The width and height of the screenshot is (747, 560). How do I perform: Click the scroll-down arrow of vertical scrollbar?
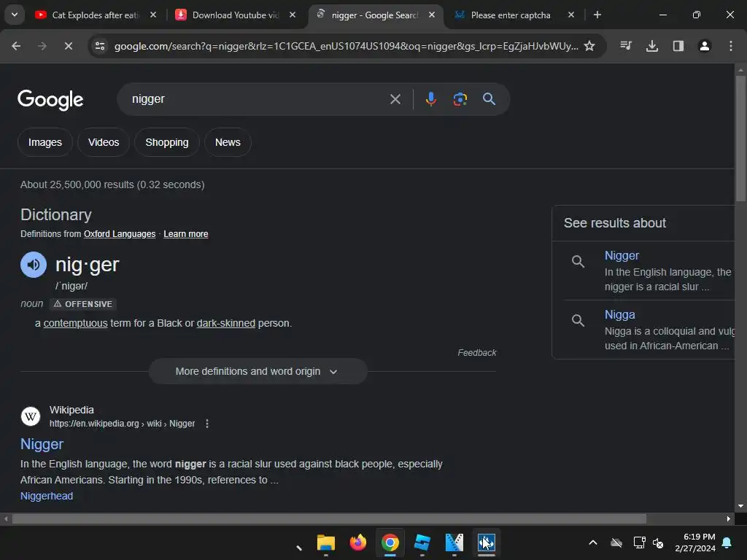click(x=740, y=506)
